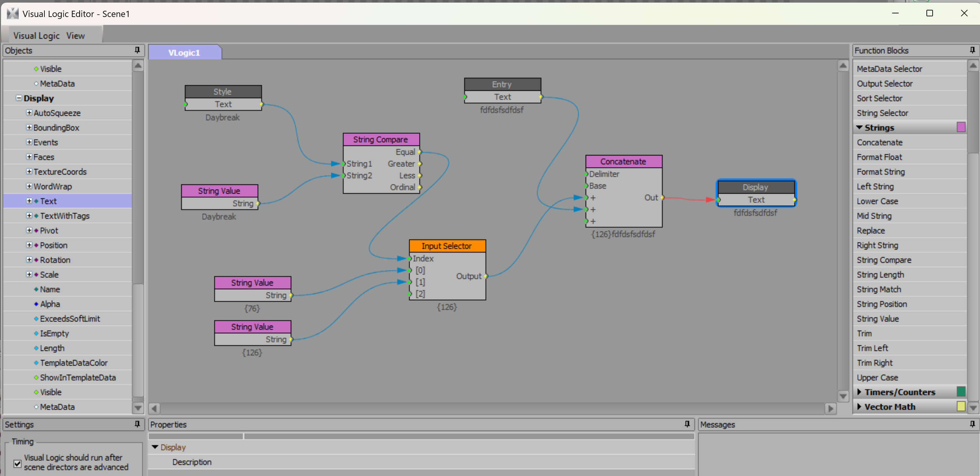
Task: Select String Compare in Function Blocks
Action: click(x=884, y=260)
